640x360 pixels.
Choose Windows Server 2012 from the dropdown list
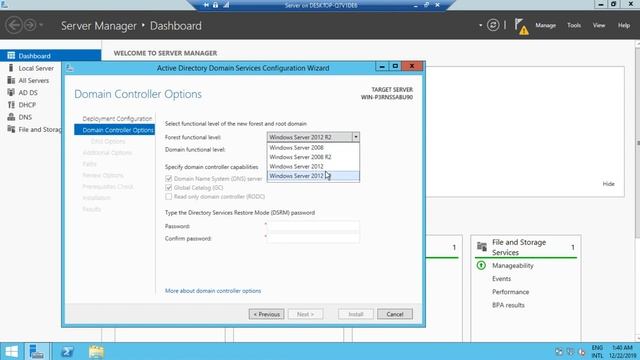pyautogui.click(x=313, y=166)
